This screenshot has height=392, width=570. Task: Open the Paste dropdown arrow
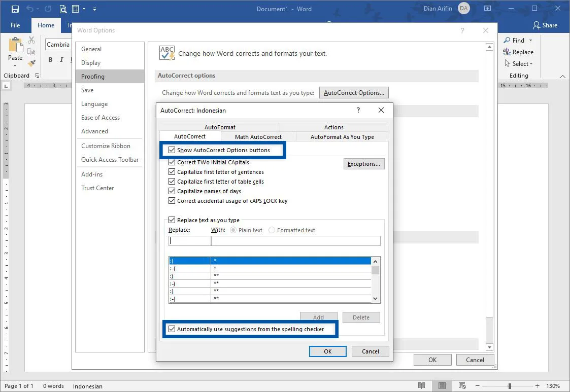coord(15,65)
